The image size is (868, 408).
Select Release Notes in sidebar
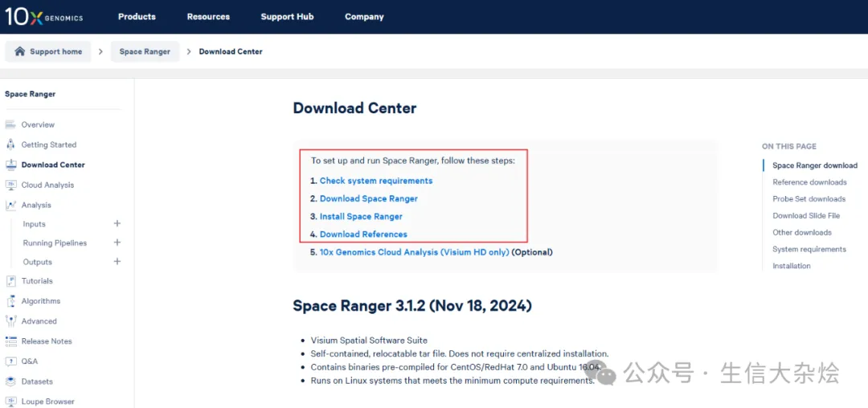(47, 341)
